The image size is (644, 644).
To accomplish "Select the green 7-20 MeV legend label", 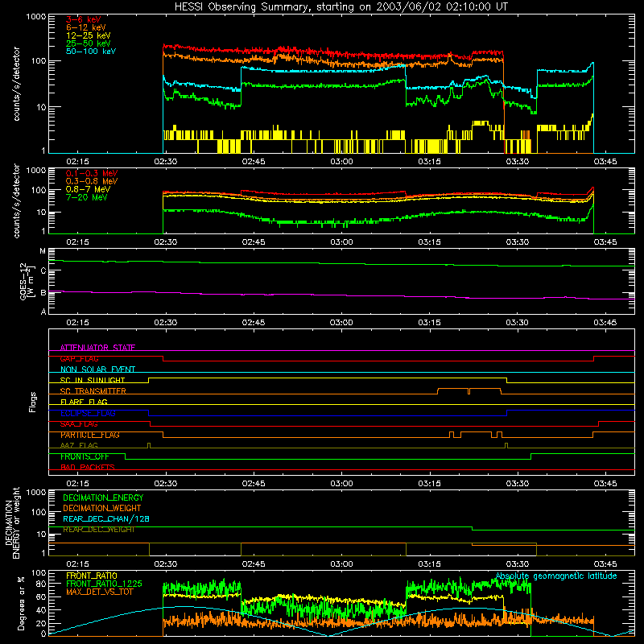I will [x=87, y=197].
